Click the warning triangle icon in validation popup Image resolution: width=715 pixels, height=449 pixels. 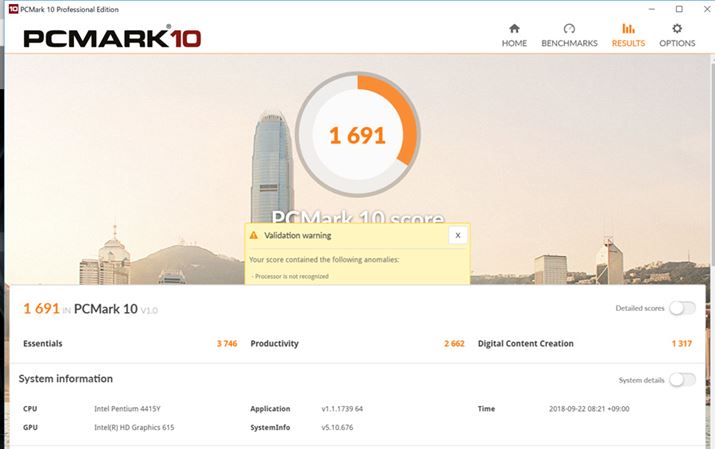(x=254, y=236)
